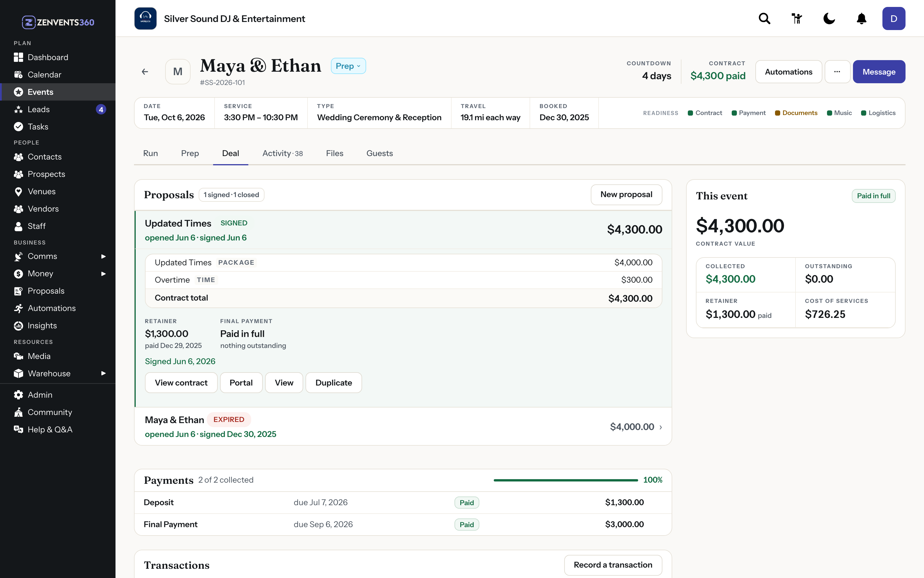The image size is (924, 578).
Task: Open the Prep status dropdown
Action: [x=348, y=66]
